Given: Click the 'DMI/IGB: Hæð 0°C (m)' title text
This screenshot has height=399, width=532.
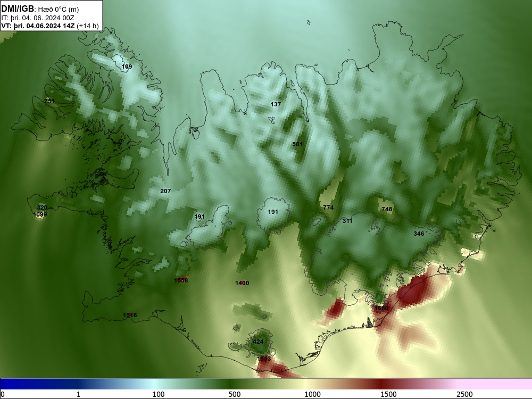Looking at the screenshot, I should pos(40,9).
